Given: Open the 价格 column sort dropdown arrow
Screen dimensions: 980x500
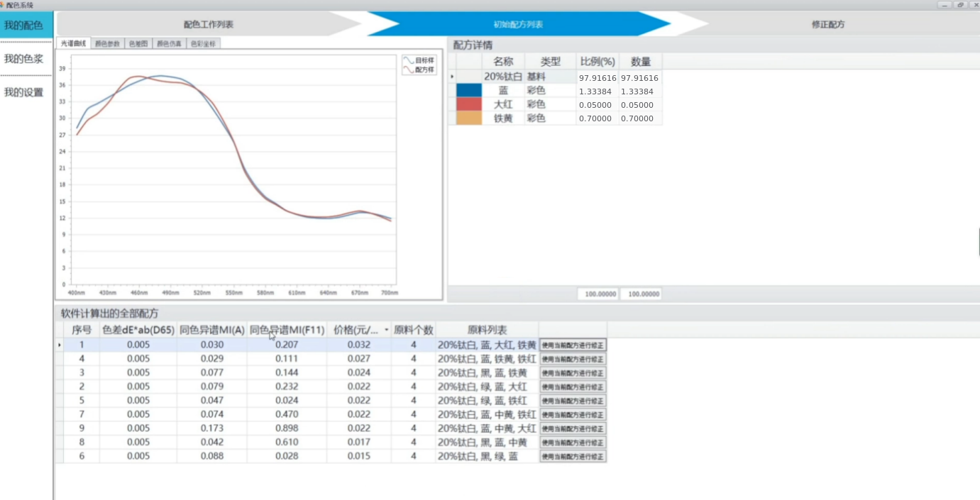Looking at the screenshot, I should point(387,330).
